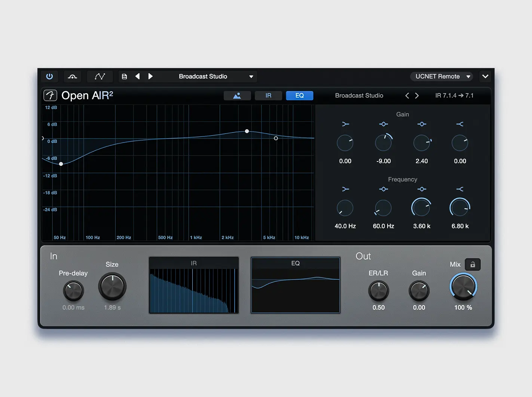Click the landscape view icon next to IR tab
The width and height of the screenshot is (532, 397).
237,96
